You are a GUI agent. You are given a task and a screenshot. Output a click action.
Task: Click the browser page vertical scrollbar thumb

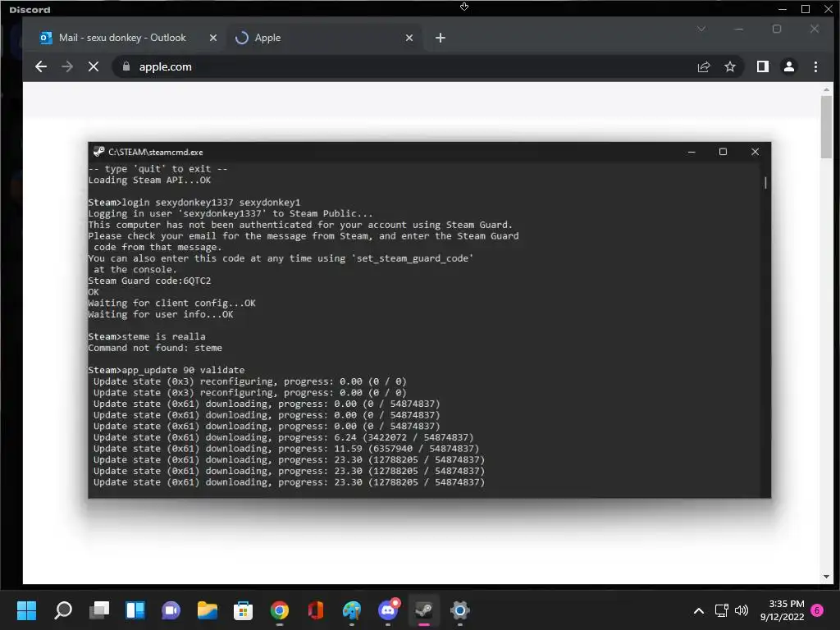(x=825, y=127)
